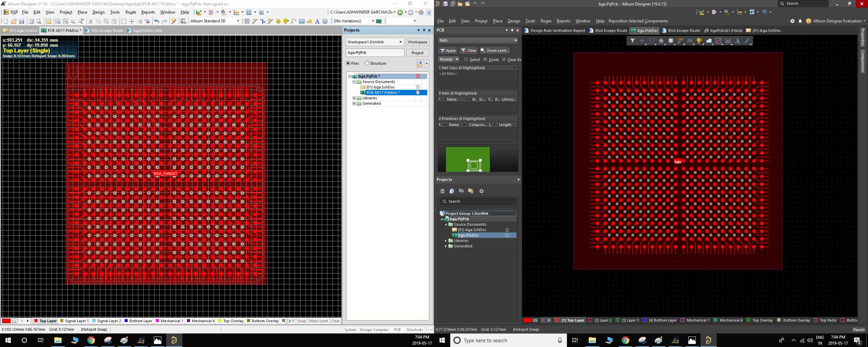Click the Undo arrow in AD17 toolbar
Image resolution: width=868 pixels, height=347 pixels.
click(156, 21)
